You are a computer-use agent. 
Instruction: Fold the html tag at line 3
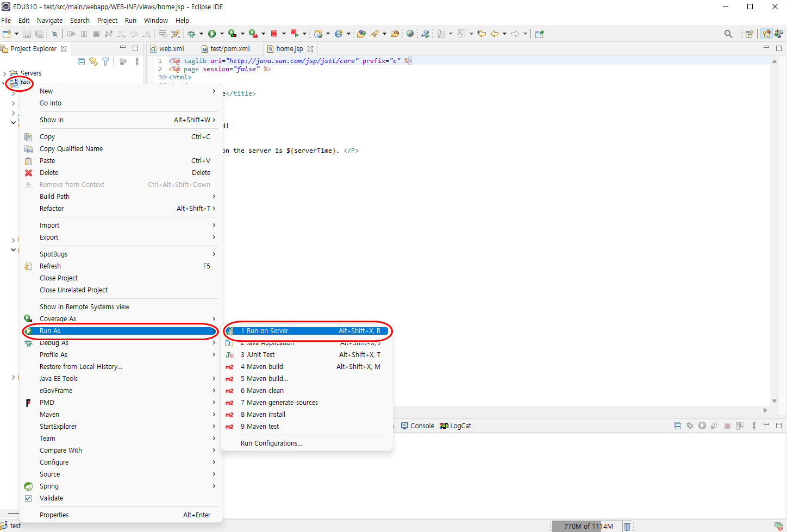tap(165, 77)
